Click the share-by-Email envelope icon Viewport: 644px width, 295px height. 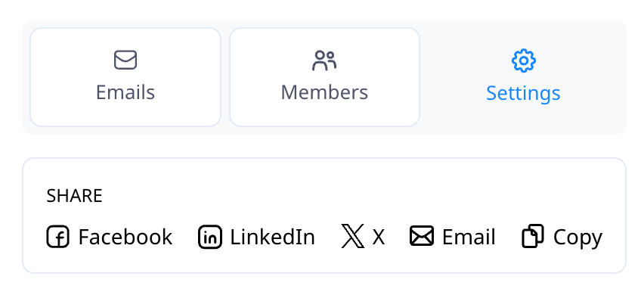(x=422, y=236)
